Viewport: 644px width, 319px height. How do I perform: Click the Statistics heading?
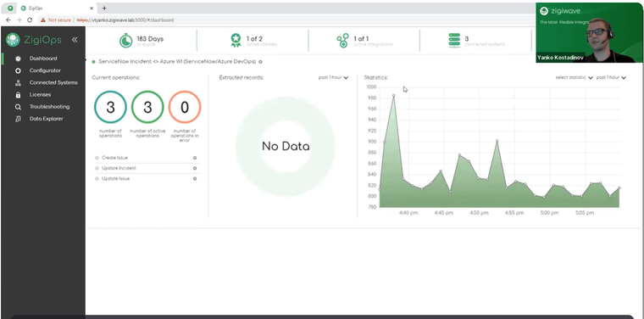click(x=375, y=77)
